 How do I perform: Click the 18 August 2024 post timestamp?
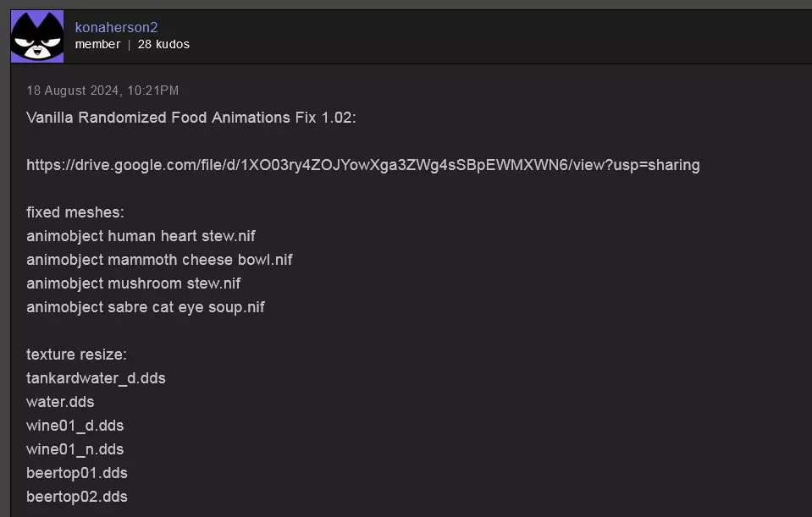pos(102,91)
